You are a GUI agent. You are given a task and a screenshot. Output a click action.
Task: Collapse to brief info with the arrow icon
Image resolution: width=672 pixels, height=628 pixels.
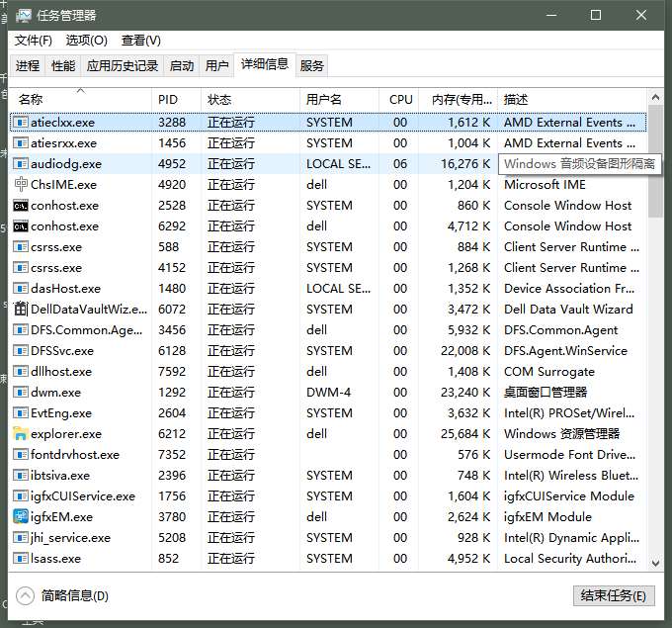click(25, 595)
